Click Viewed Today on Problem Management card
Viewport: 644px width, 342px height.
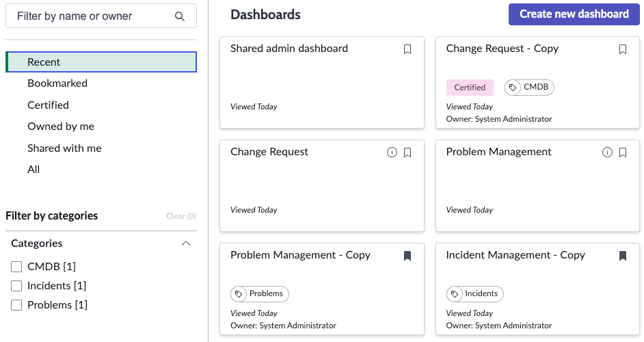point(470,210)
